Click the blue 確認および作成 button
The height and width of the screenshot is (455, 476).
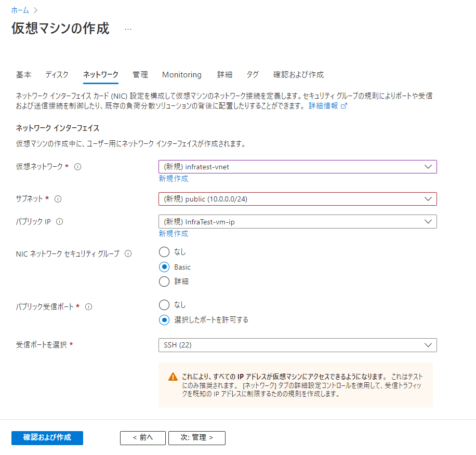(47, 438)
